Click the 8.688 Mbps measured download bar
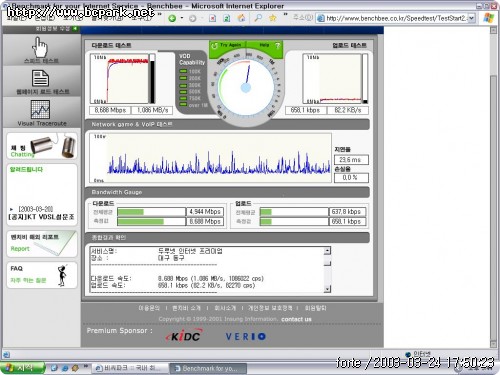 151,221
